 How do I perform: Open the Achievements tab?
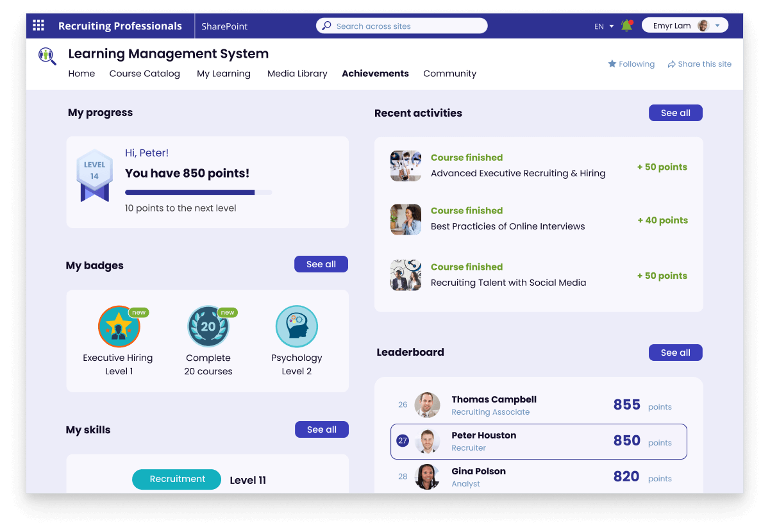point(375,74)
